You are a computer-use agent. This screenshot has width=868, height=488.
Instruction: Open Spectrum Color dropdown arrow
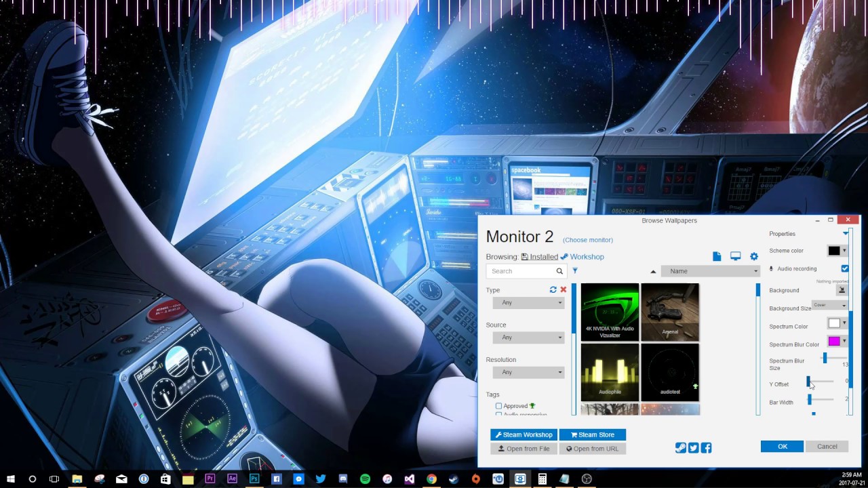844,323
